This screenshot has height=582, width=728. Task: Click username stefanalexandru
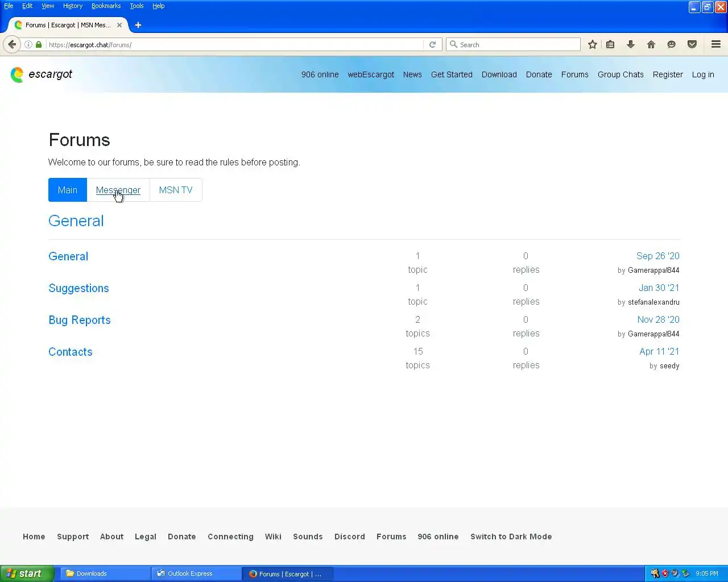(x=653, y=302)
